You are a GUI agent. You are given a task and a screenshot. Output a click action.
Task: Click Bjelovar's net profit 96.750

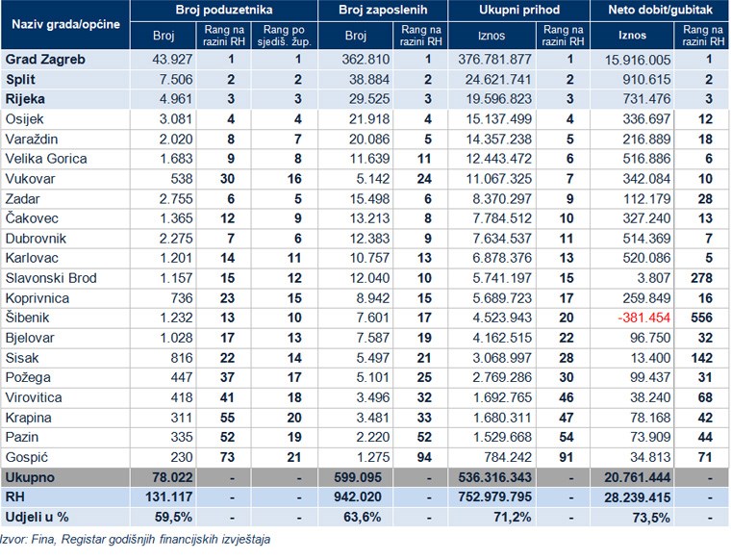coord(650,338)
